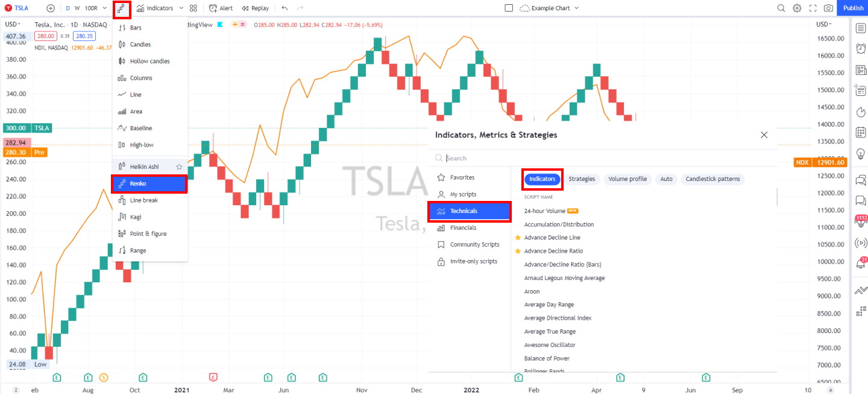868x394 pixels.
Task: Favorite the Heikin Ashi chart style star
Action: click(179, 166)
